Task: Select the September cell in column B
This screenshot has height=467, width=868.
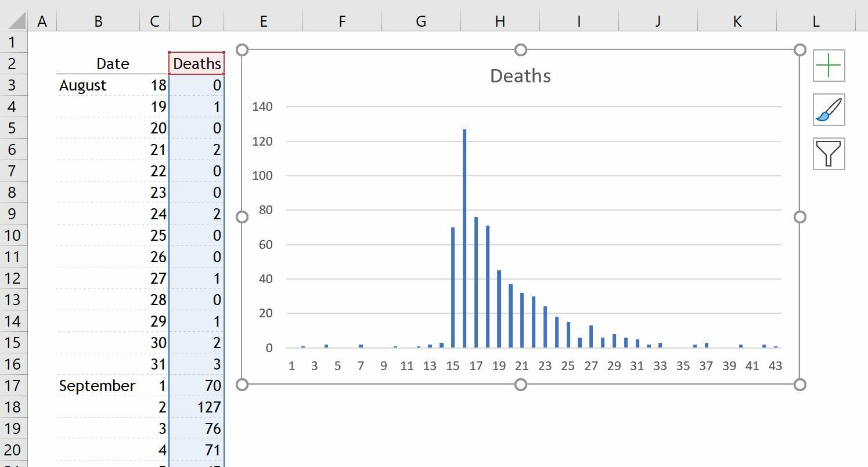Action: pyautogui.click(x=97, y=386)
